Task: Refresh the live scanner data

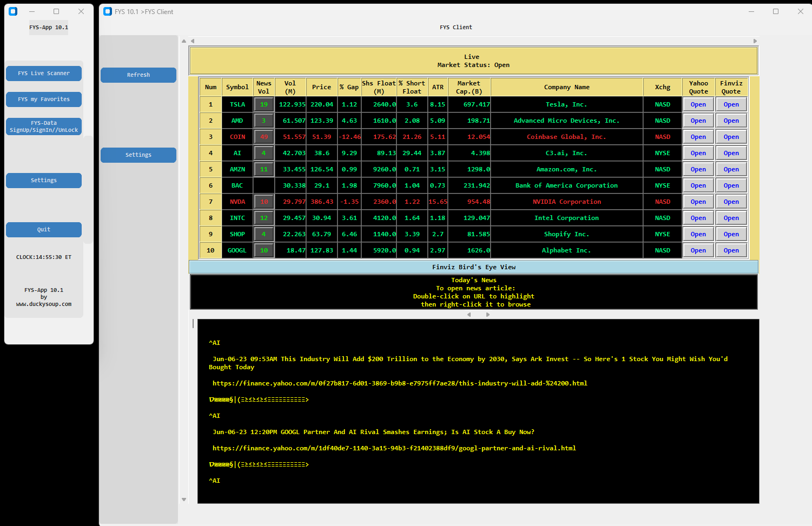Action: pos(138,75)
